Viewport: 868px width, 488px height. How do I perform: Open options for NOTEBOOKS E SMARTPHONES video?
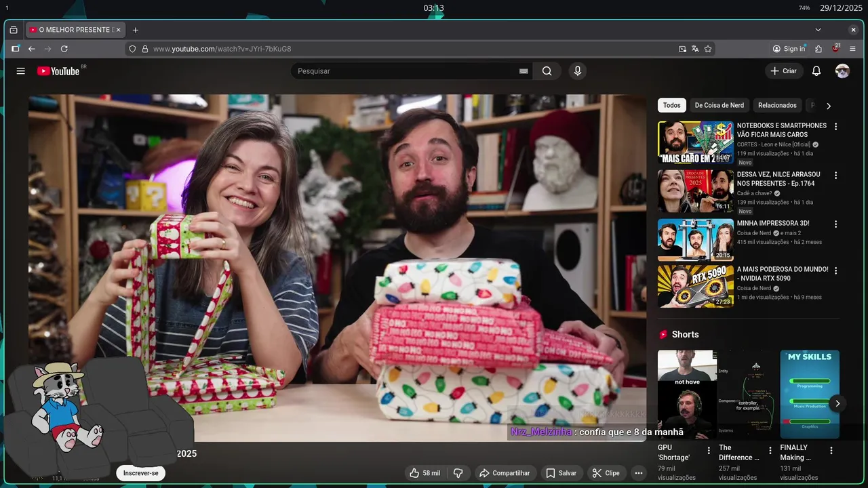click(835, 127)
